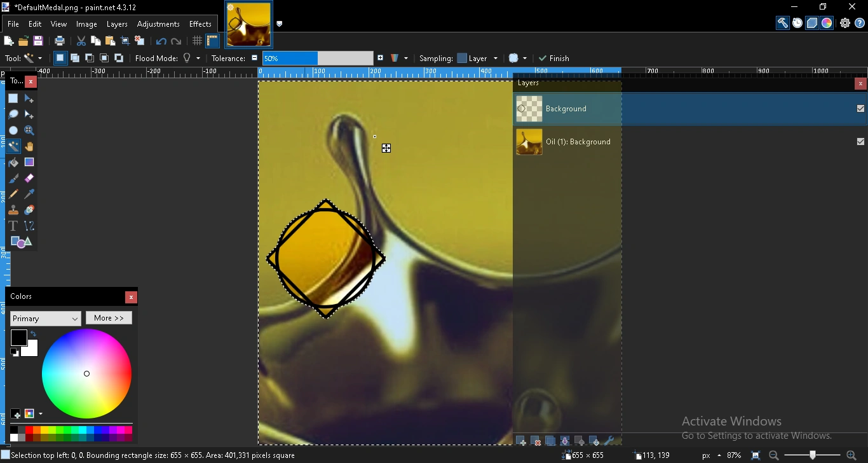This screenshot has height=463, width=868.
Task: Select the Lasso Select tool
Action: coord(13,115)
